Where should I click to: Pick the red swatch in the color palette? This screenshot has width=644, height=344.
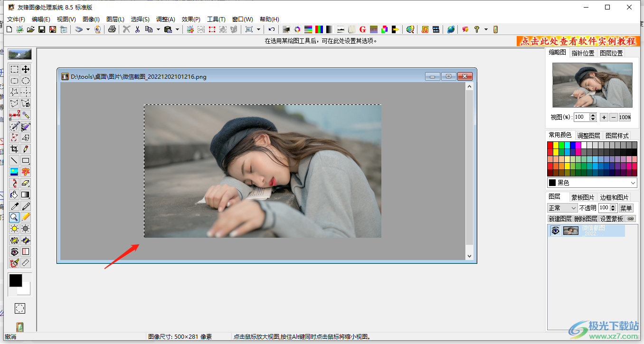pyautogui.click(x=550, y=145)
